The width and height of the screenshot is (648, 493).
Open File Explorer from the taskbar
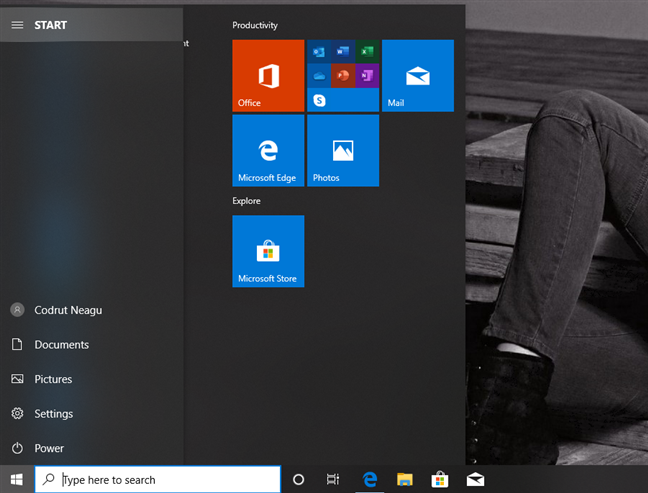(x=405, y=479)
